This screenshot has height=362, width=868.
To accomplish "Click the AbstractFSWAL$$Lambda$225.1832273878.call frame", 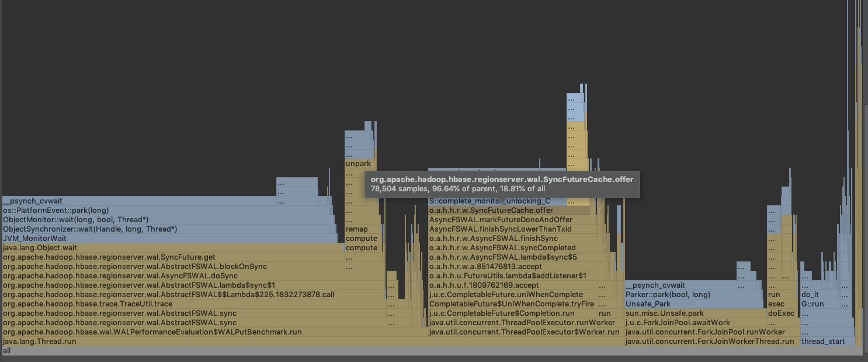I will 193,294.
